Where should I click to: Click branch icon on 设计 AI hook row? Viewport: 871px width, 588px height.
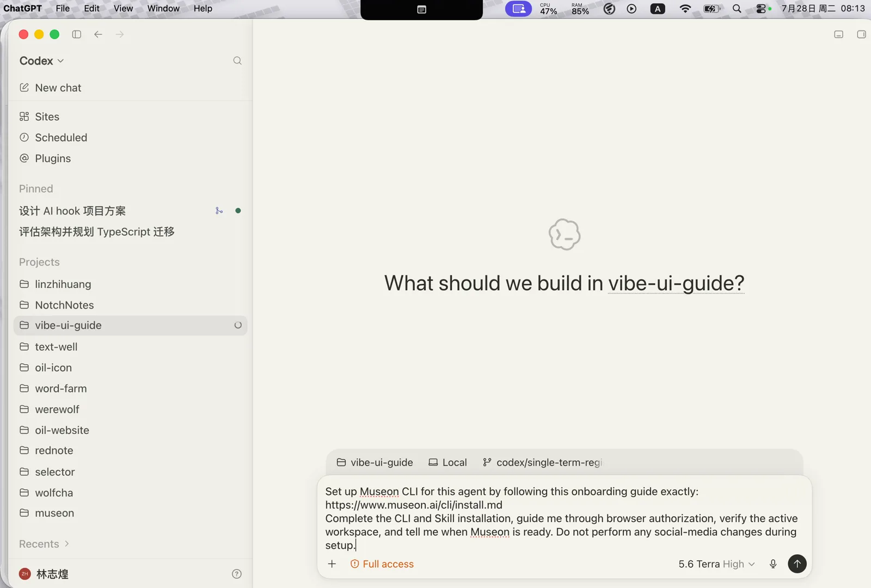[x=219, y=211]
